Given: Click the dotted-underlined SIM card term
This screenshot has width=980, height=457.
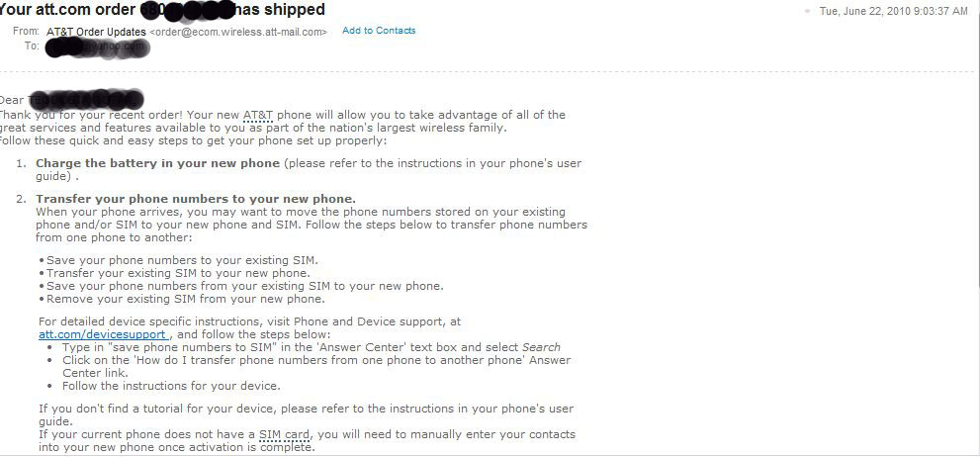Looking at the screenshot, I should point(285,434).
